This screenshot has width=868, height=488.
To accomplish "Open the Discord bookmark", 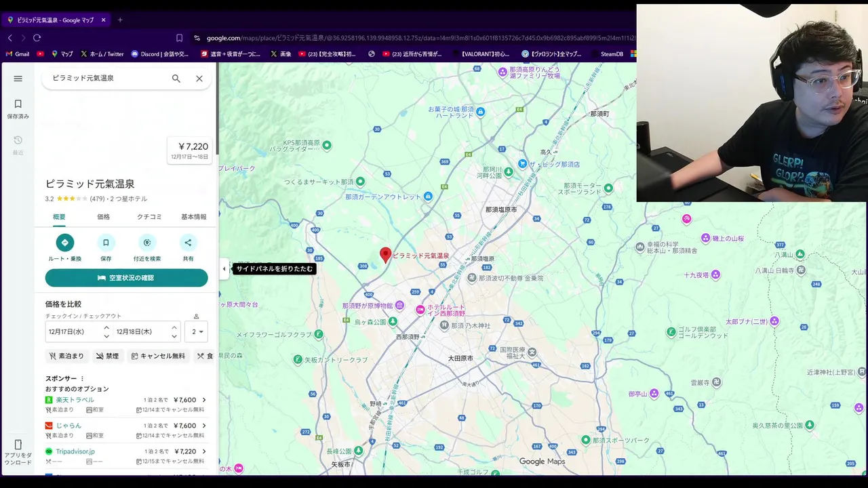I will 160,54.
